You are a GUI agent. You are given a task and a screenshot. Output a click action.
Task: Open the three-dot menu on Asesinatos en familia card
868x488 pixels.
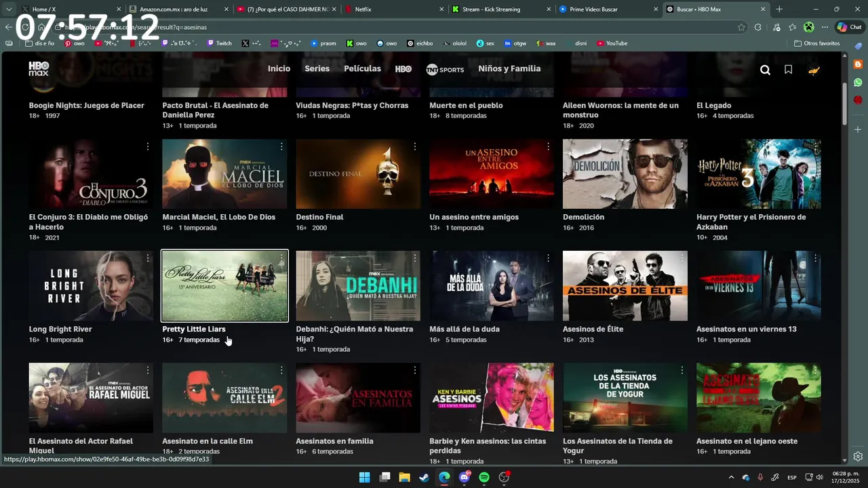click(415, 370)
